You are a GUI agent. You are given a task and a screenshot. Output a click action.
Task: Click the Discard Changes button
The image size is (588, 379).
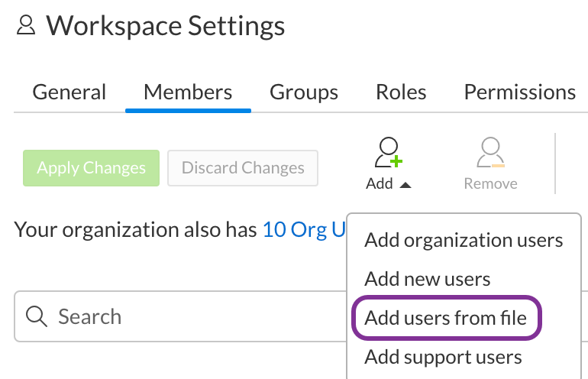(x=243, y=168)
